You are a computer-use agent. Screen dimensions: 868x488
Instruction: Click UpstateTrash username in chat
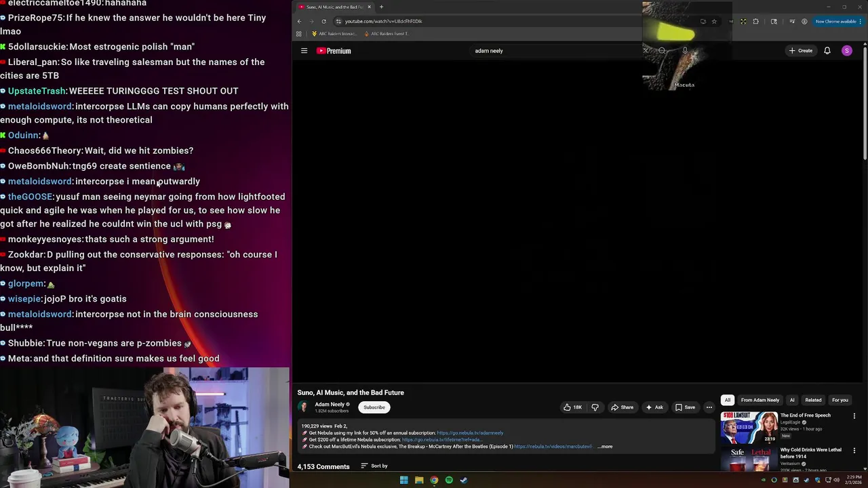click(37, 91)
